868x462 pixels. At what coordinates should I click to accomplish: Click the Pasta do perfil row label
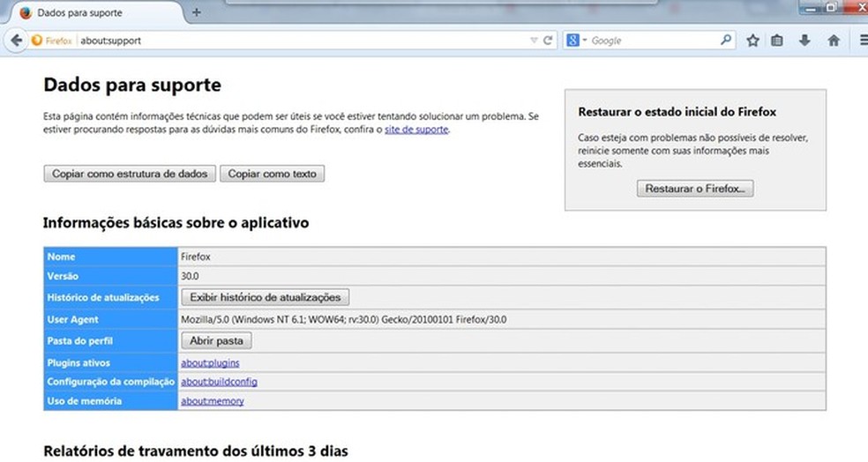79,341
